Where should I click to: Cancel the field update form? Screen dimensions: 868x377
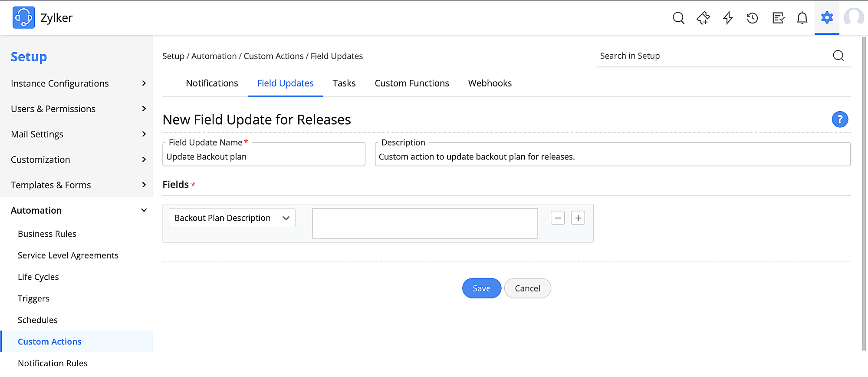pos(527,288)
